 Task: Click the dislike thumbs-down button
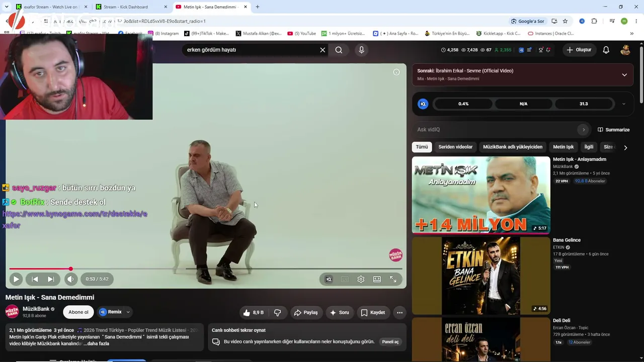277,313
